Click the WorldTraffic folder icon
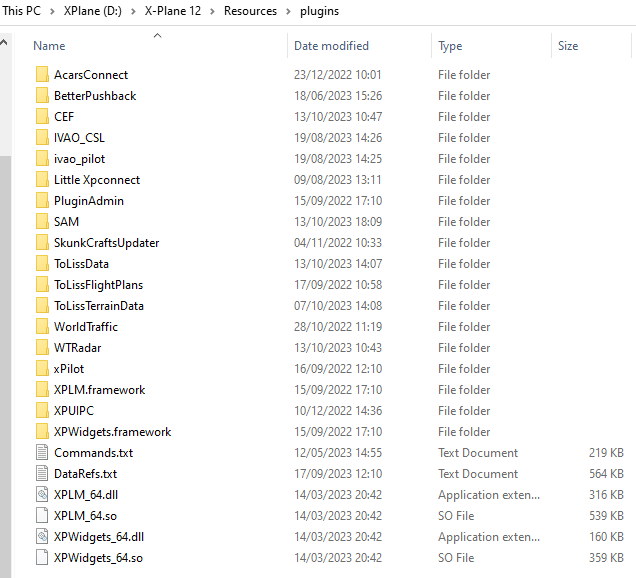This screenshot has height=578, width=636. click(x=42, y=327)
